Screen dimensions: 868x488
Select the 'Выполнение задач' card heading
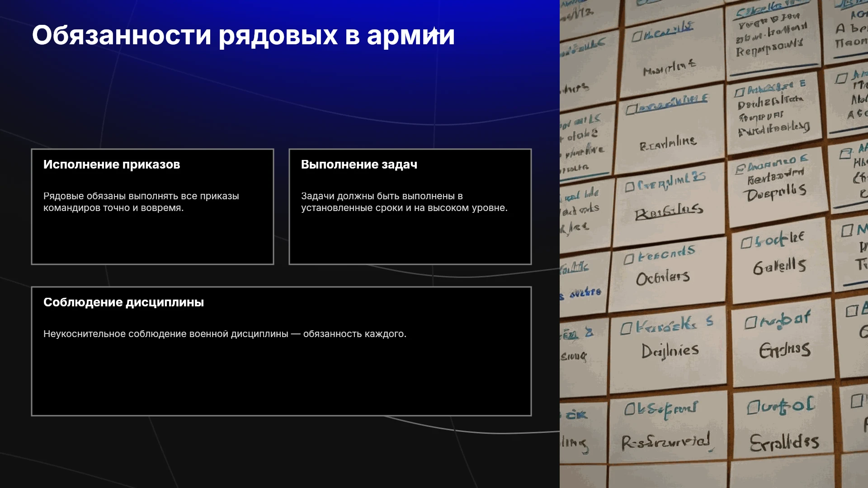point(359,164)
